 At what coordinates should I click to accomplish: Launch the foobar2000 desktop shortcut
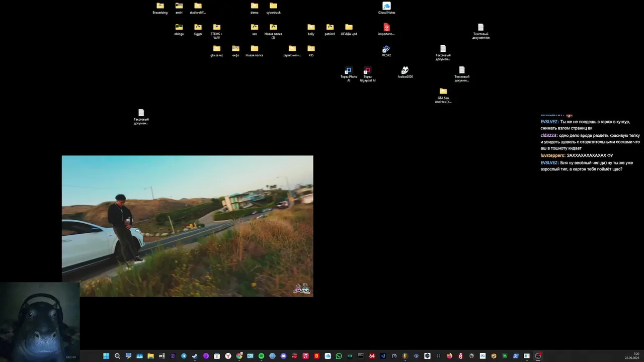[x=405, y=72]
